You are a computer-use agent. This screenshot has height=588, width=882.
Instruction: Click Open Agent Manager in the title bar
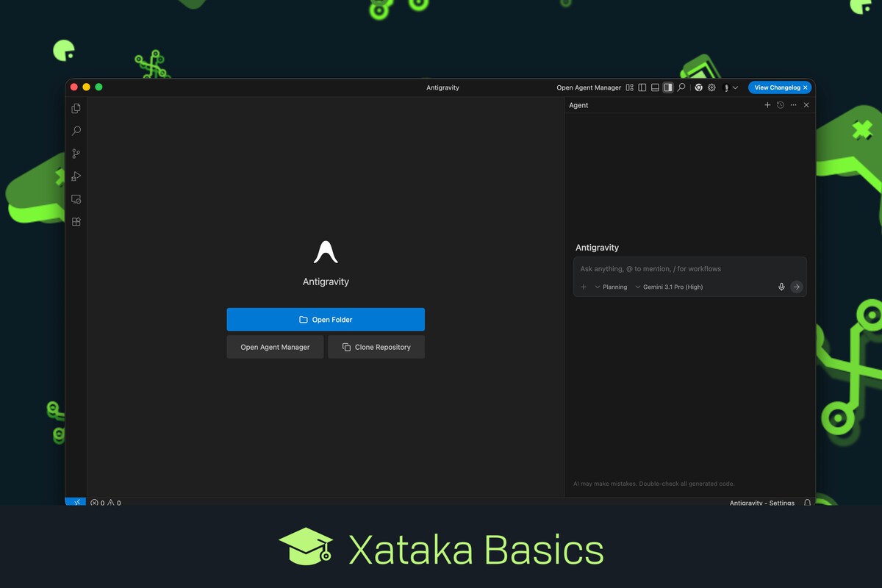(589, 87)
